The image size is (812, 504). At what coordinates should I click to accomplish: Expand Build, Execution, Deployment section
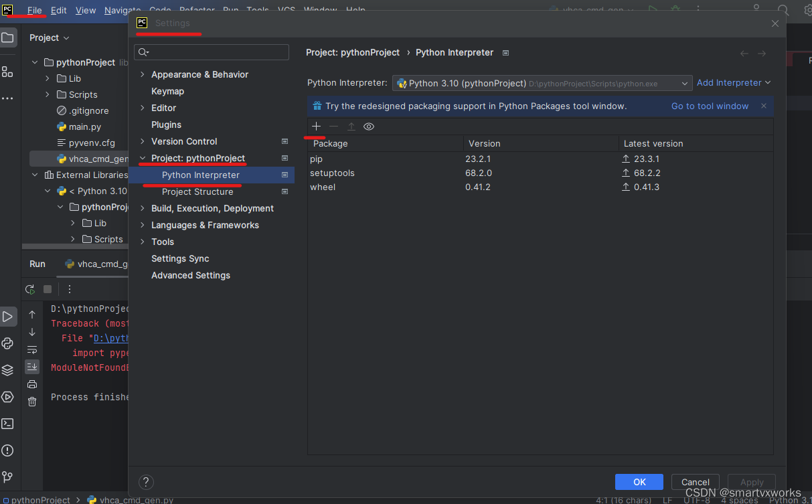(142, 208)
